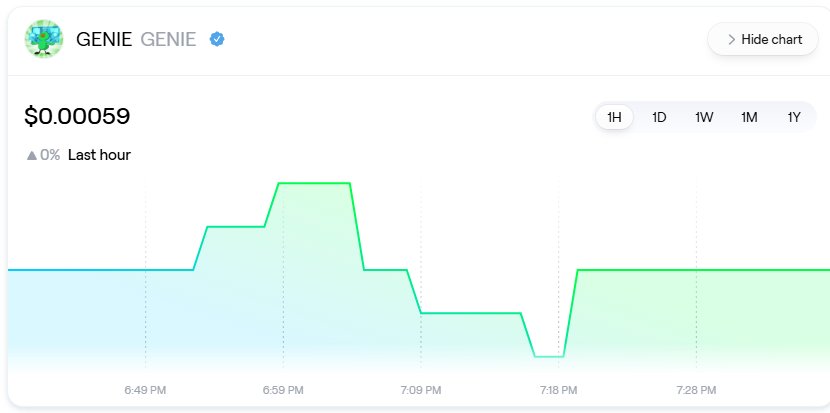Switch to the 1W time range
The image size is (830, 413).
coord(704,117)
